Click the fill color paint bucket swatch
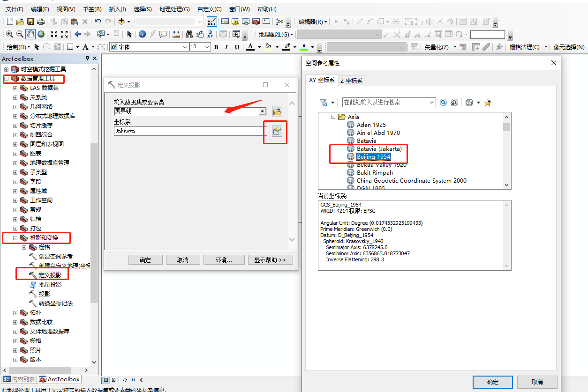This screenshot has width=588, height=392. tap(268, 47)
